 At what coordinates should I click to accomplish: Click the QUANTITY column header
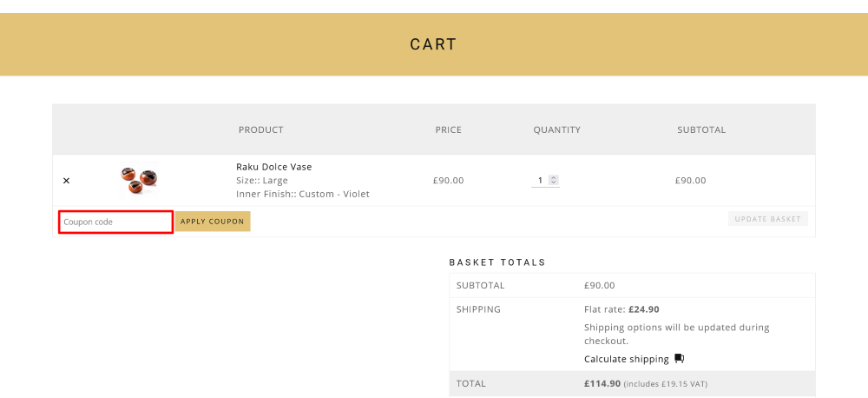[x=557, y=129]
